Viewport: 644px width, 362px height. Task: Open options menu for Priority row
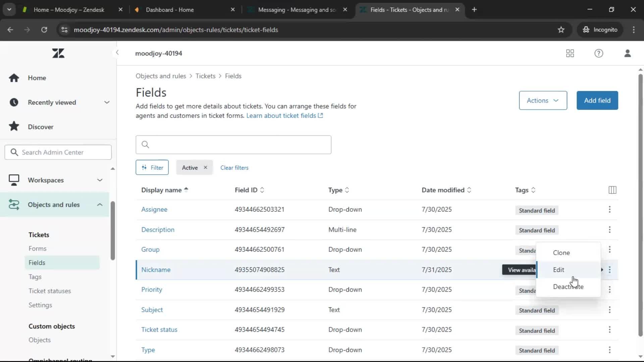click(609, 290)
